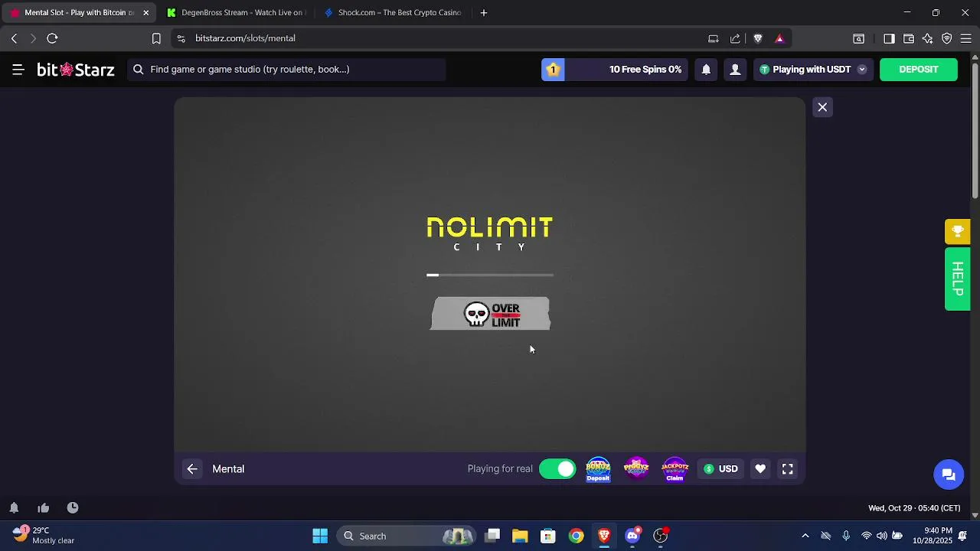Show hidden system tray icons

[805, 536]
